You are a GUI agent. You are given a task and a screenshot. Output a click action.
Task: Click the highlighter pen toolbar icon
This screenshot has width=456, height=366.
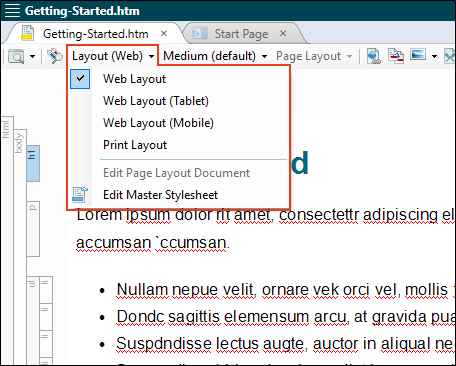[x=55, y=56]
